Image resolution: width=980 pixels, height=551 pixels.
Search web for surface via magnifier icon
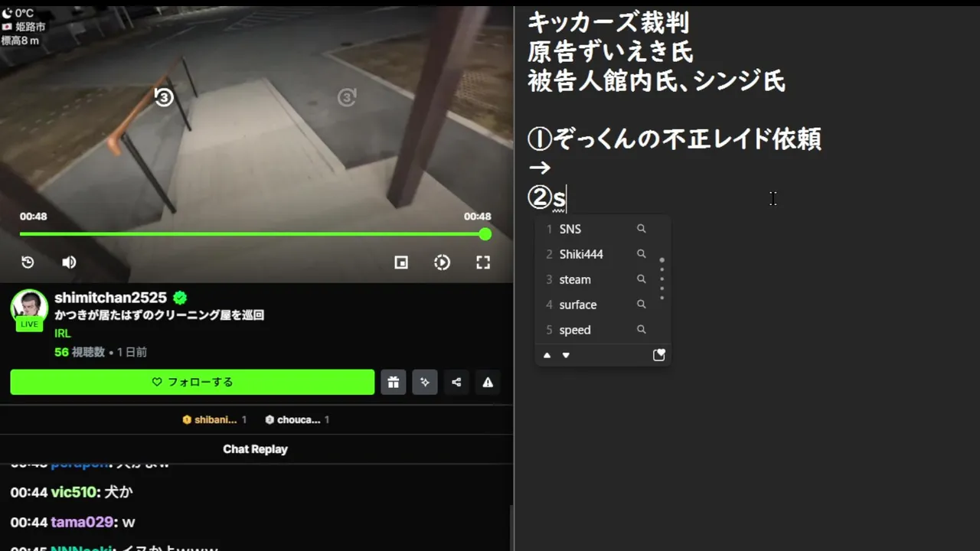(642, 305)
